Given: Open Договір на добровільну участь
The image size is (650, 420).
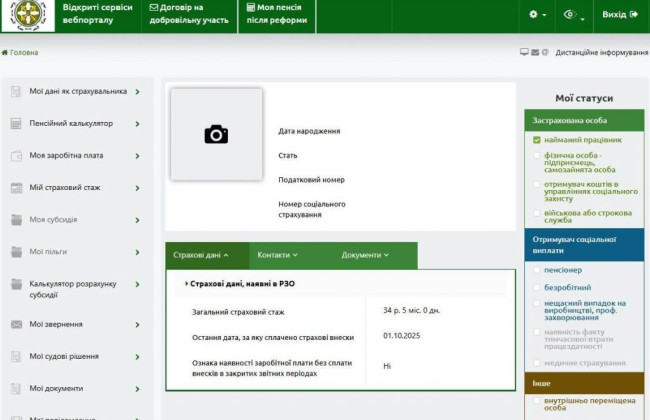Looking at the screenshot, I should (x=189, y=14).
